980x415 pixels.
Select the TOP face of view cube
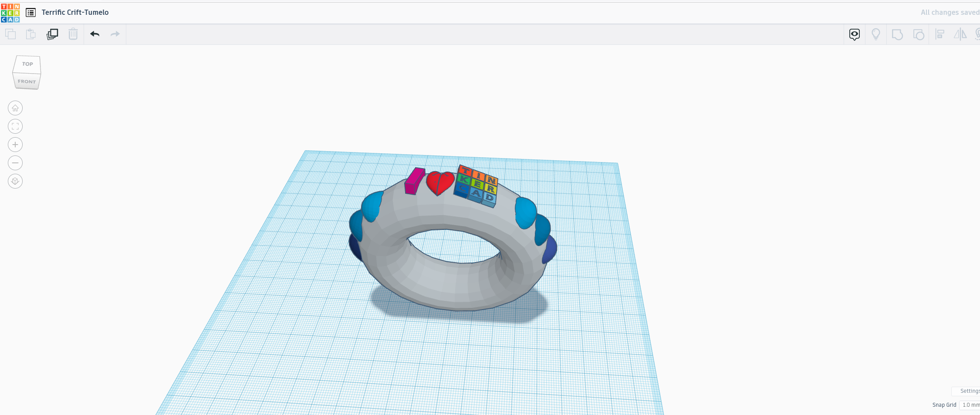[27, 64]
